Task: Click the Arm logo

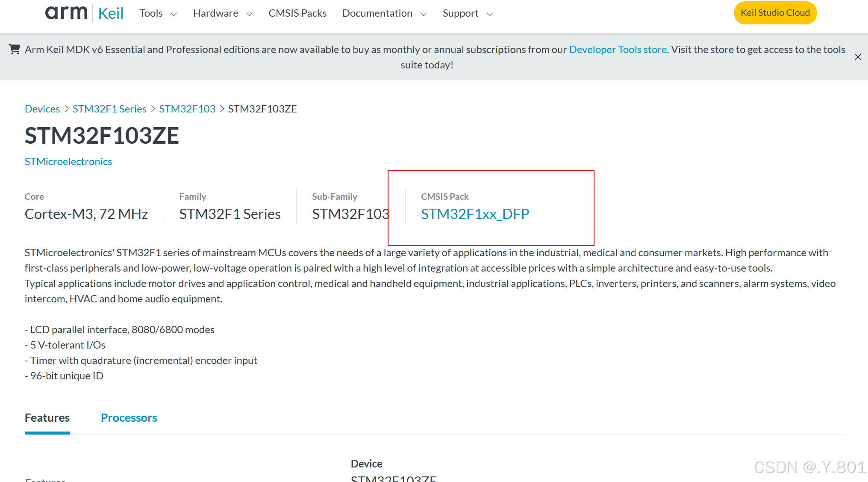Action: point(66,12)
